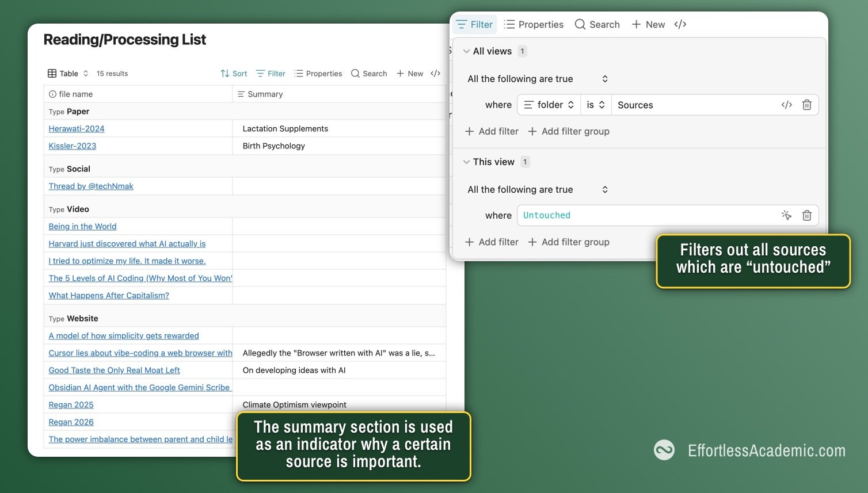Delete the folder is Sources filter
This screenshot has height=493, width=868.
tap(807, 105)
